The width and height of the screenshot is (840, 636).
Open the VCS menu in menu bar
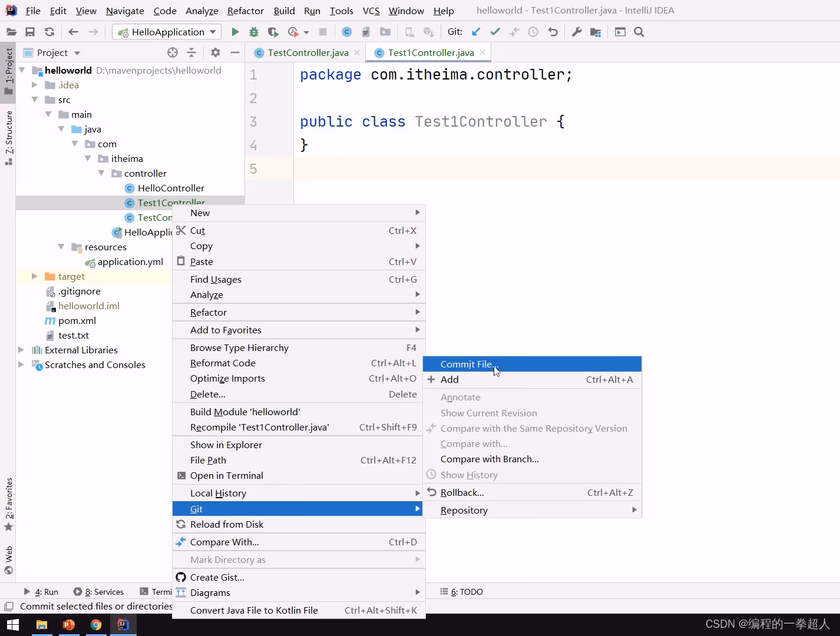[x=371, y=11]
